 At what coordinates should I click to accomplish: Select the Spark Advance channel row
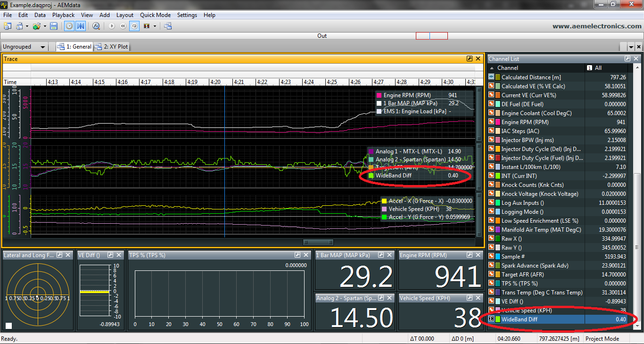[558, 265]
